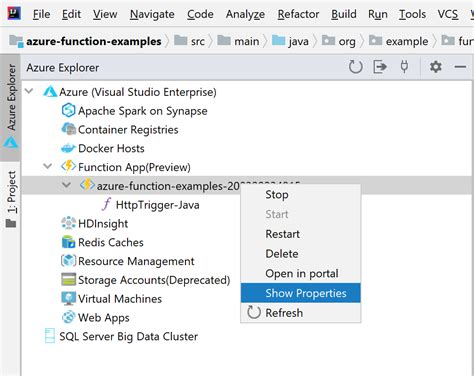The image size is (474, 376).
Task: Click the Azure icon on the Azure Explorer side tab
Action: pos(11,142)
